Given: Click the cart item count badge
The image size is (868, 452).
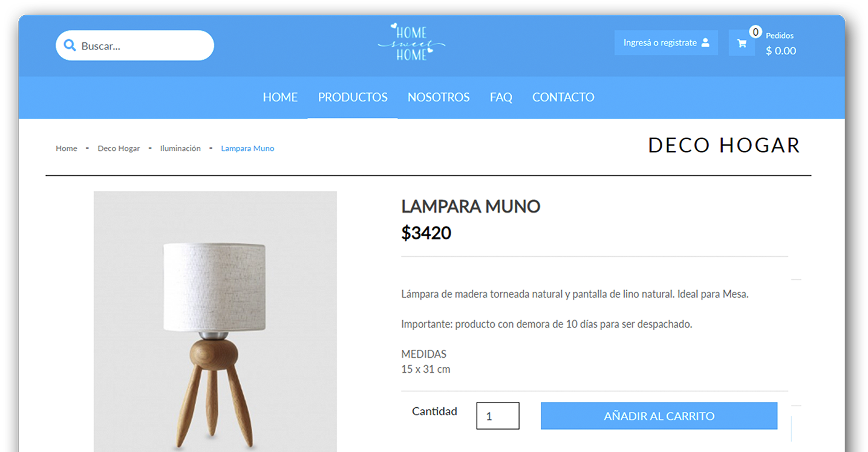Looking at the screenshot, I should 755,32.
